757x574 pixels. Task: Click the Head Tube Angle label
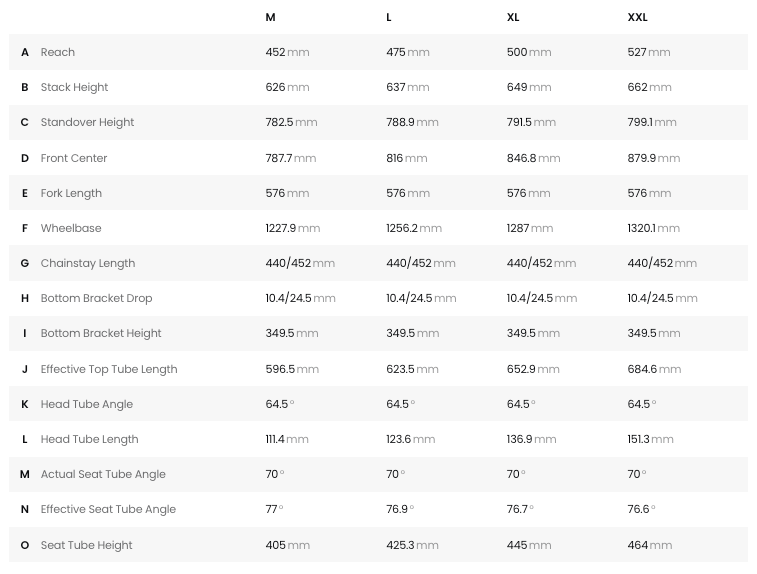(87, 404)
